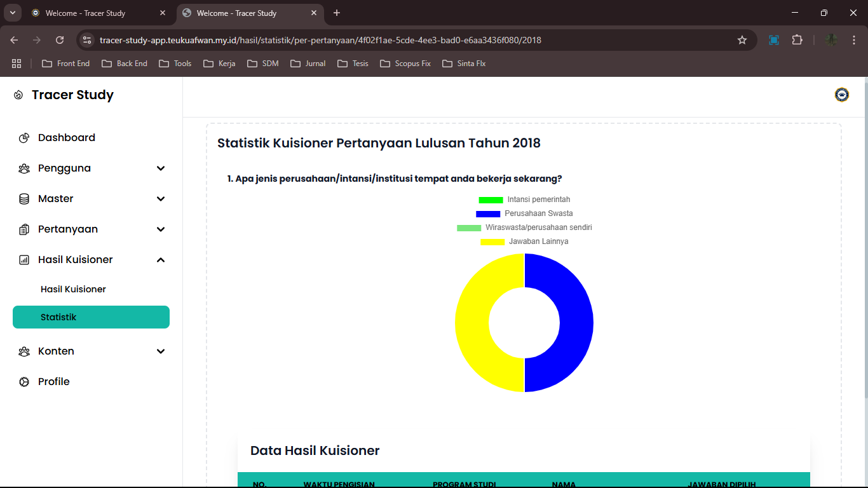The width and height of the screenshot is (868, 488).
Task: Click the Tracer Study brand title
Action: (x=72, y=95)
